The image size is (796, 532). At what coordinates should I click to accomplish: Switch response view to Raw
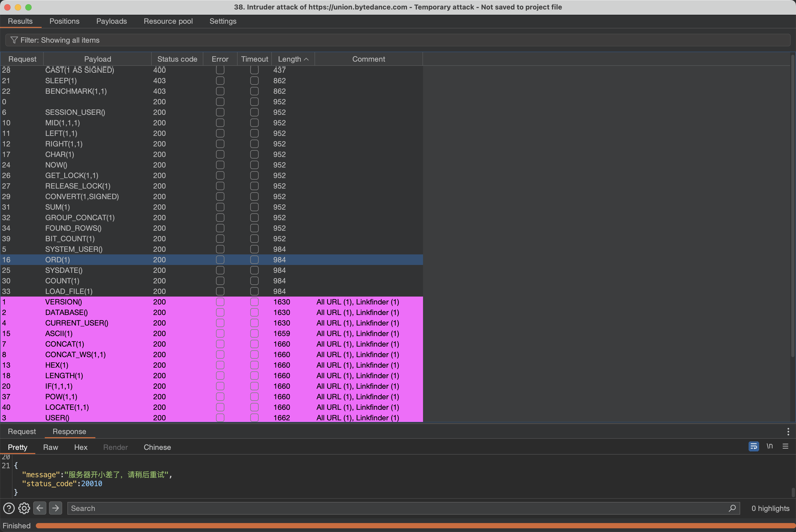coord(51,447)
